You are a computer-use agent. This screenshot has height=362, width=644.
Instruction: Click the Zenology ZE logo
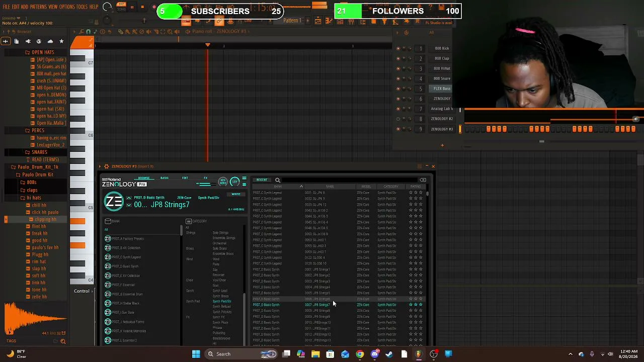coord(114,202)
